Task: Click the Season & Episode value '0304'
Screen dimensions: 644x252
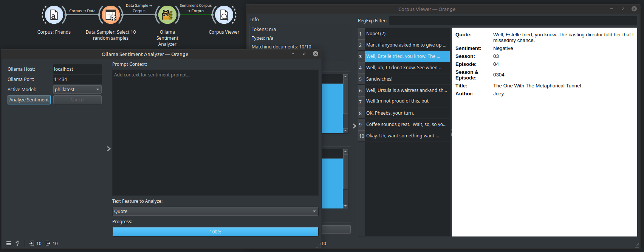Action: pyautogui.click(x=499, y=75)
